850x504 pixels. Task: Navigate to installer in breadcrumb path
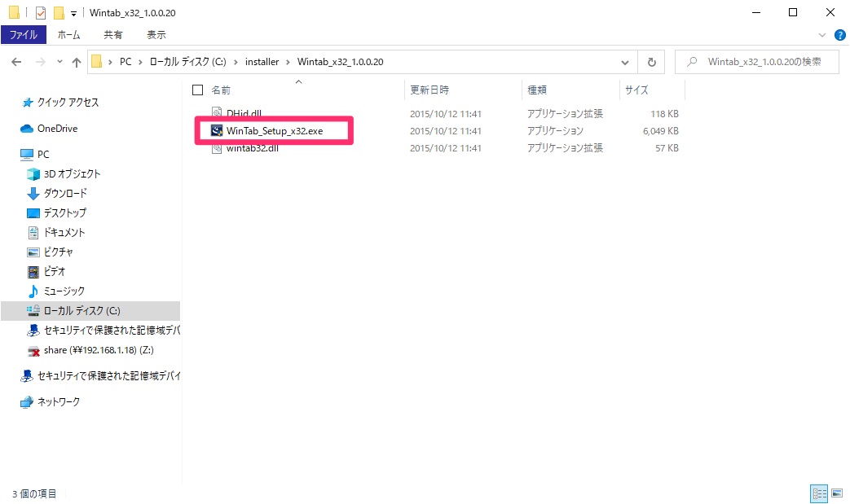pos(262,62)
